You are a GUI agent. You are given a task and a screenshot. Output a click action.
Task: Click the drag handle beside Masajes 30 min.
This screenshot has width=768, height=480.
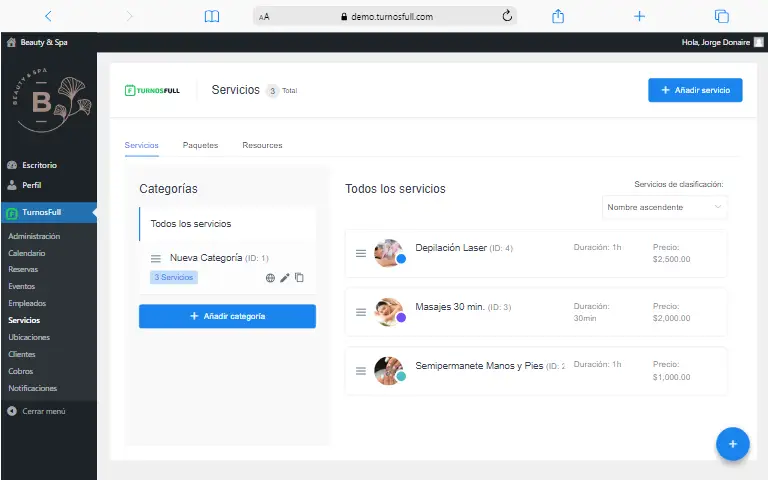(x=361, y=312)
